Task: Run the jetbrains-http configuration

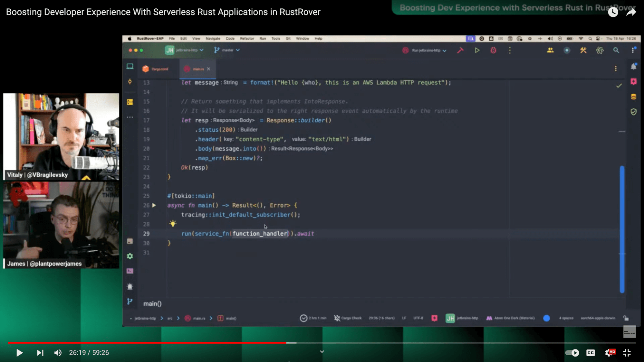Action: [x=477, y=50]
